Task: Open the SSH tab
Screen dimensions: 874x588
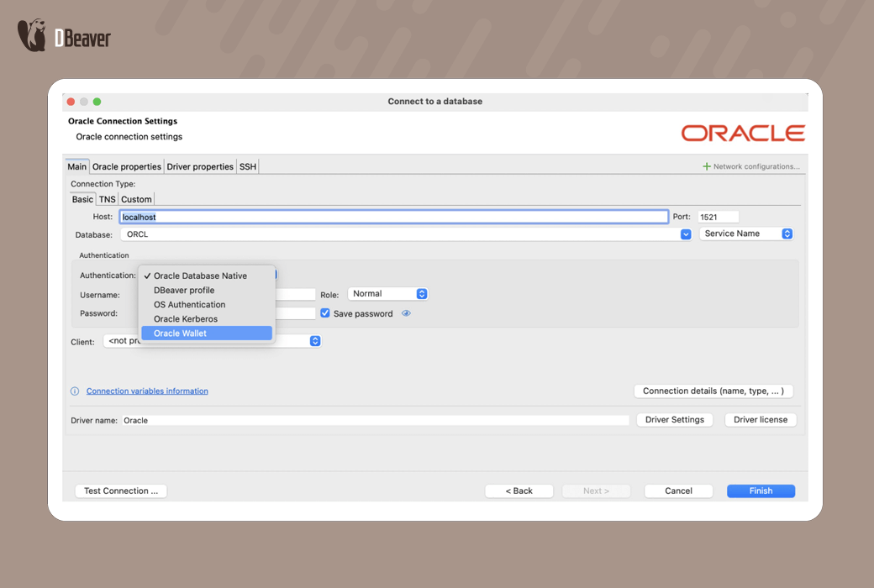Action: pos(248,166)
